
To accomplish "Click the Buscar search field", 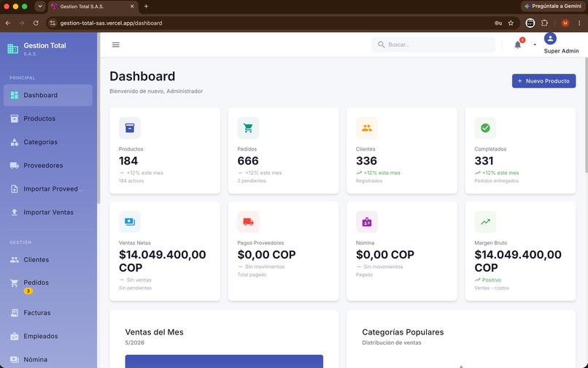I will pos(433,45).
